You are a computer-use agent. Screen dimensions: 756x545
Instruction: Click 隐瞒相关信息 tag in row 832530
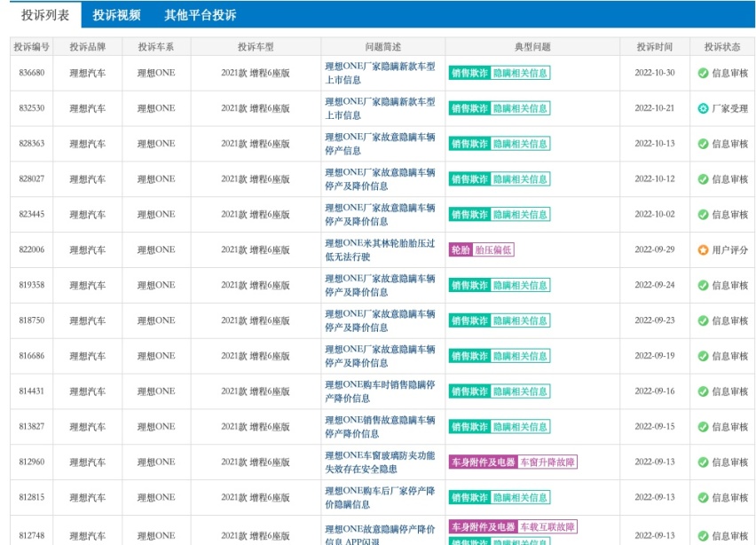tap(520, 108)
